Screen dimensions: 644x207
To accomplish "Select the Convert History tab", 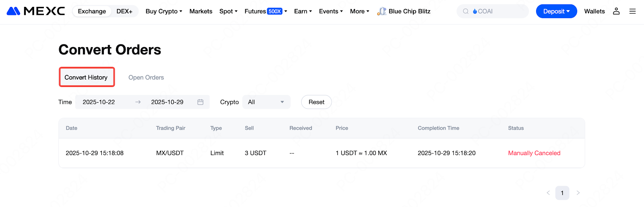I will [x=86, y=77].
